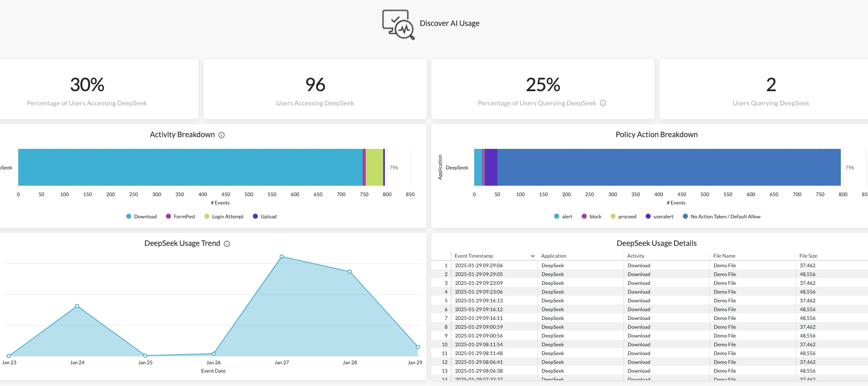Click the info icon beside Percentage of Users Querying DeepSeek

coord(603,103)
